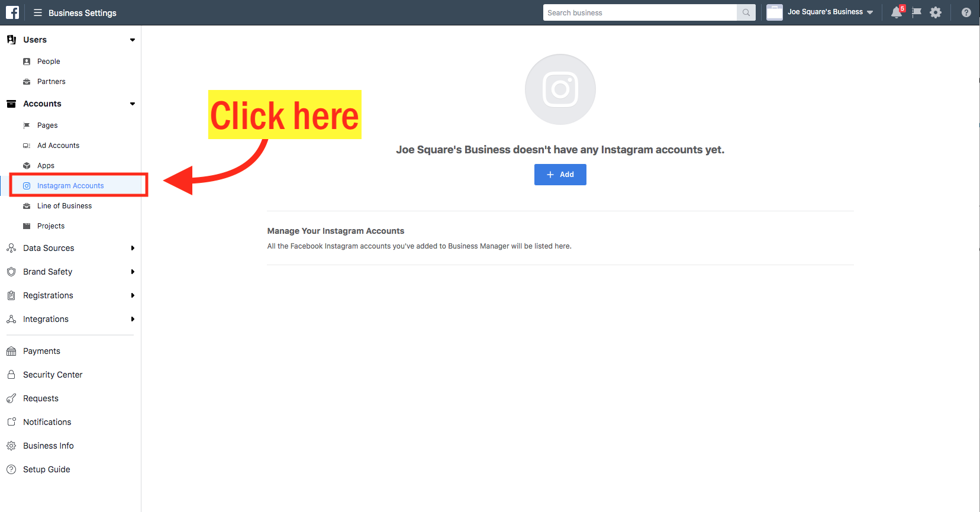The image size is (980, 512).
Task: Click the flag icon in header
Action: click(x=917, y=12)
